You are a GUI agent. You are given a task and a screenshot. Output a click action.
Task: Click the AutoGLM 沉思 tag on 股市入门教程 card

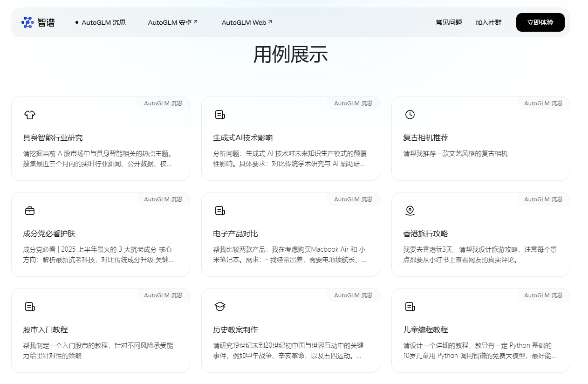[163, 295]
